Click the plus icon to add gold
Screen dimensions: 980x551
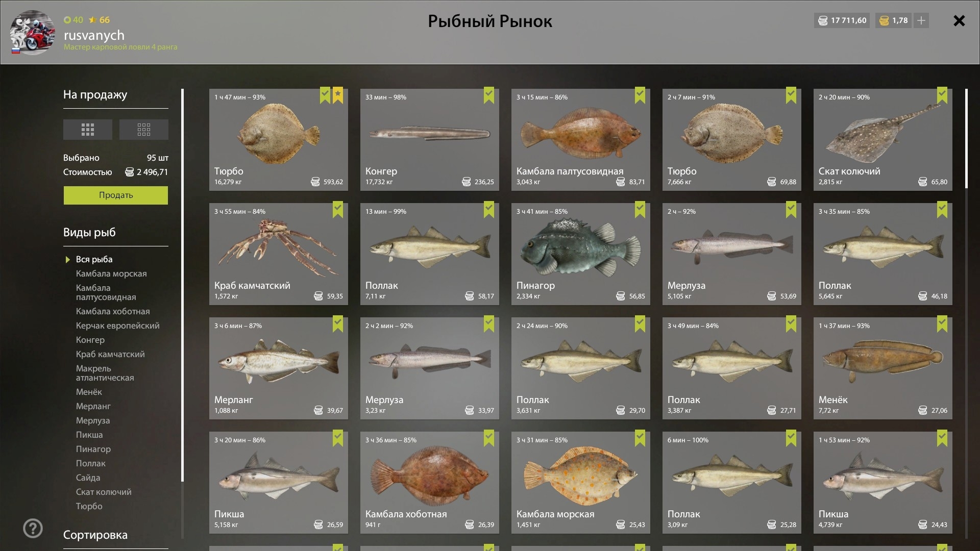pos(921,20)
